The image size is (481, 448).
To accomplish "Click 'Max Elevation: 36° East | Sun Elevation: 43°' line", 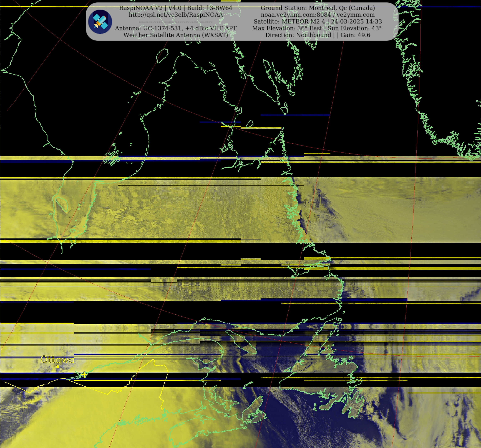I will point(317,28).
